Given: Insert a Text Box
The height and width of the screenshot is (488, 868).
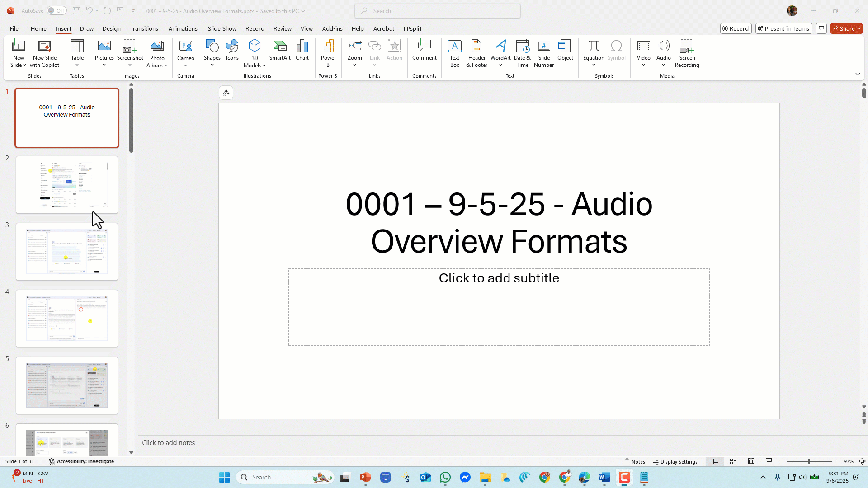Looking at the screenshot, I should click(454, 53).
